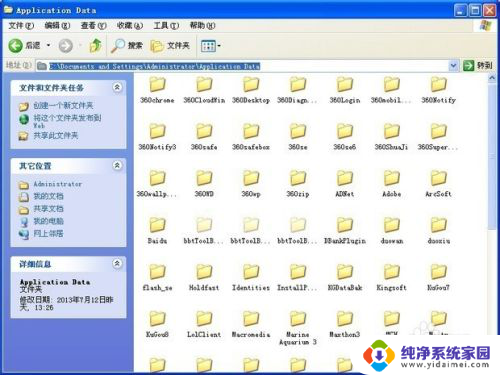Select the LolClient folder
The width and height of the screenshot is (500, 375).
click(204, 325)
